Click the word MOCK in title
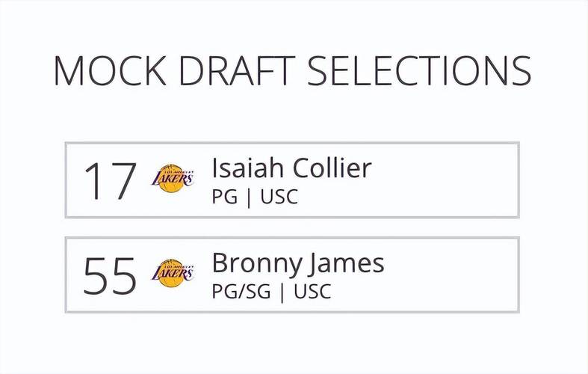 (111, 71)
